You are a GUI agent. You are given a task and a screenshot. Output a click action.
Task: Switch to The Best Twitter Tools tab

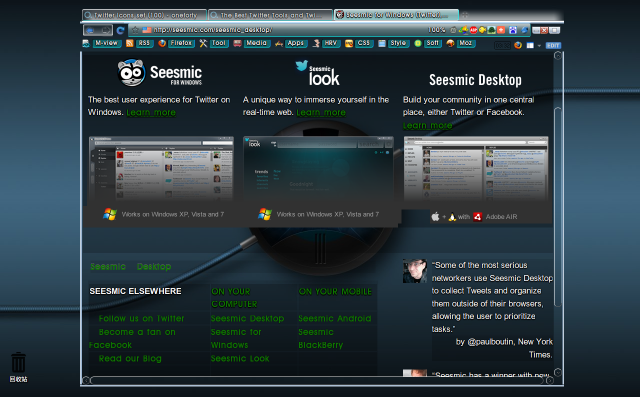click(x=270, y=15)
